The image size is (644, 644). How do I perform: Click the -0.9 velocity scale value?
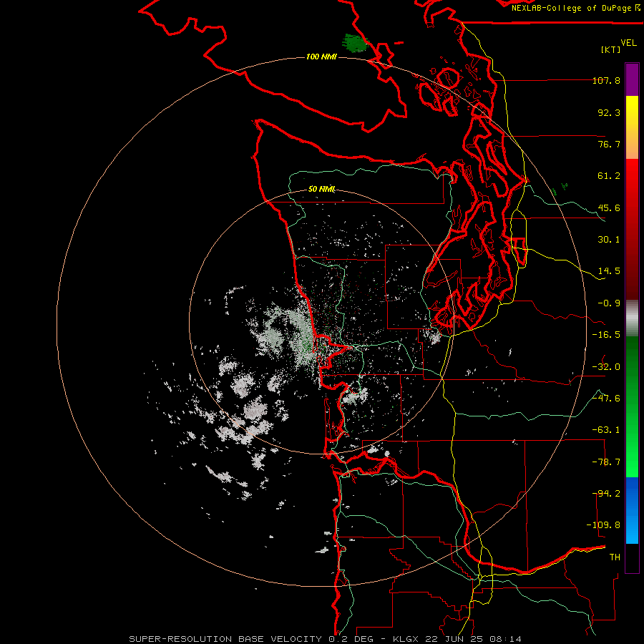coord(609,303)
